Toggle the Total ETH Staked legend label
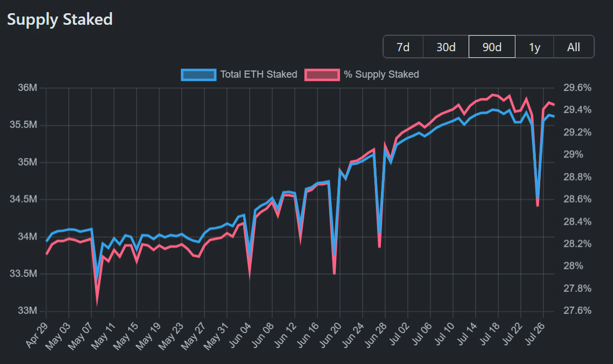 (259, 74)
